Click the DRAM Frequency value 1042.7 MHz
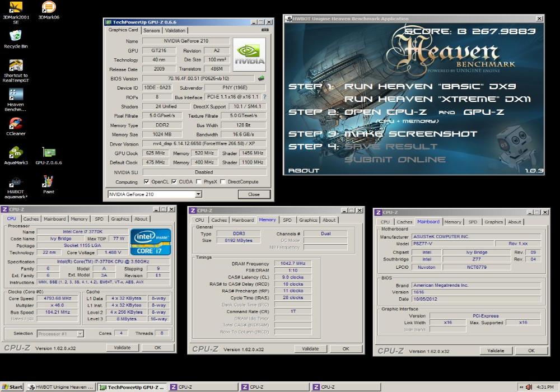560x392 pixels. pyautogui.click(x=293, y=263)
